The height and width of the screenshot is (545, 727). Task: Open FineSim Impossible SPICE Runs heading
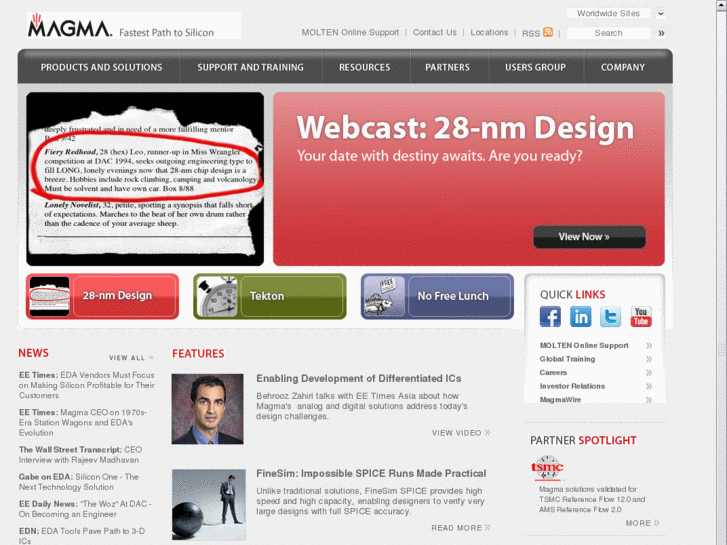[371, 474]
